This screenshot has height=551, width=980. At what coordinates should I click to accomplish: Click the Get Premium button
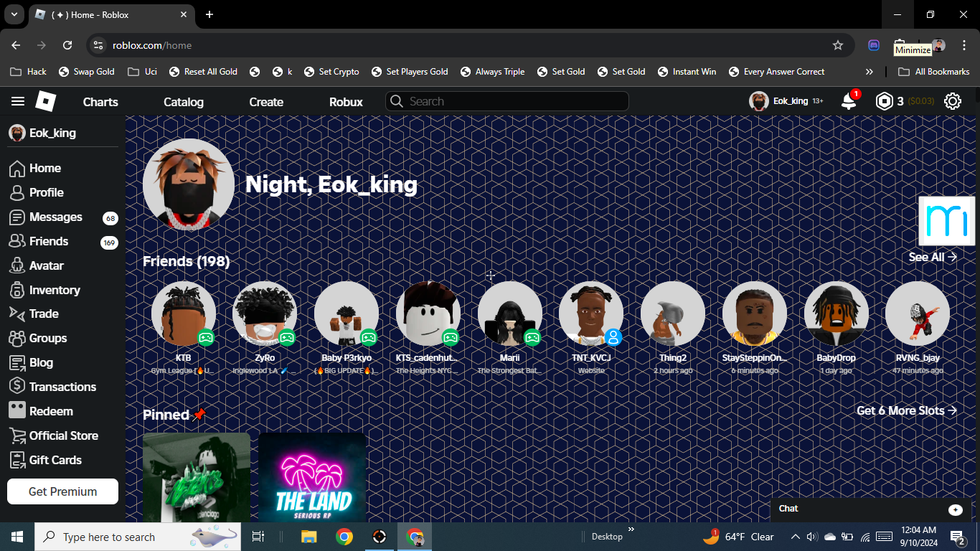point(62,491)
